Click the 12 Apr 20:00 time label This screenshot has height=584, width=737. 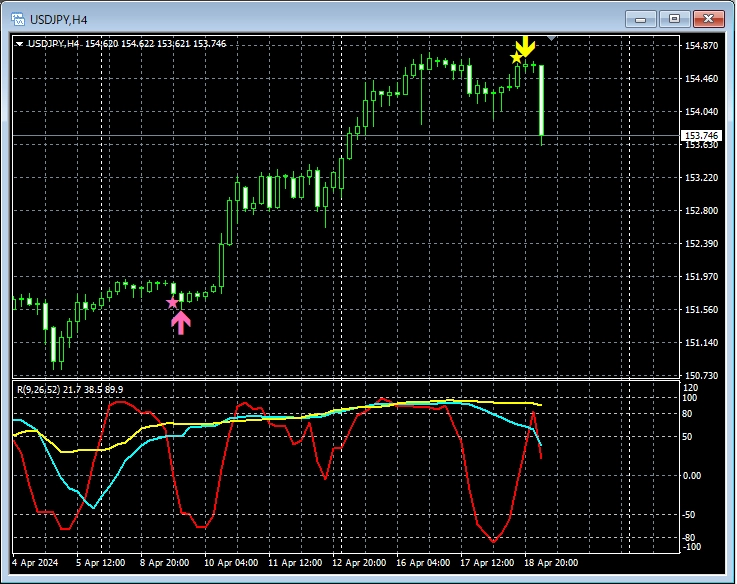[359, 563]
